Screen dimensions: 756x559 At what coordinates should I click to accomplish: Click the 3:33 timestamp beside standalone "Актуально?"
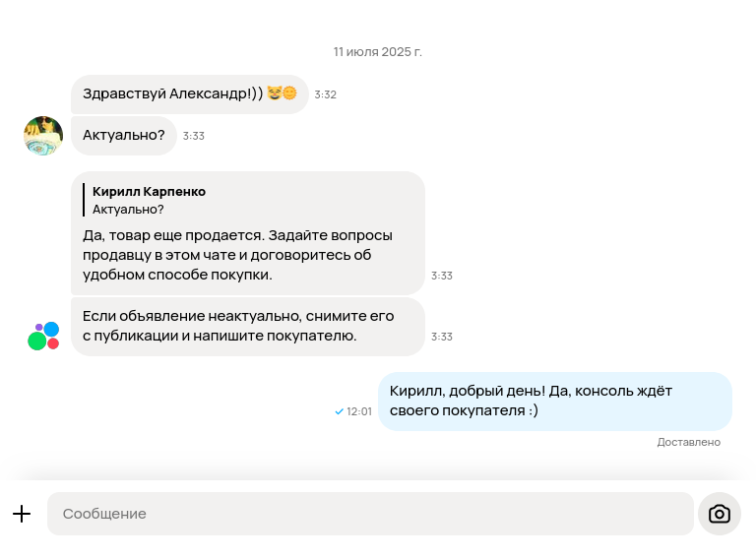tap(194, 136)
